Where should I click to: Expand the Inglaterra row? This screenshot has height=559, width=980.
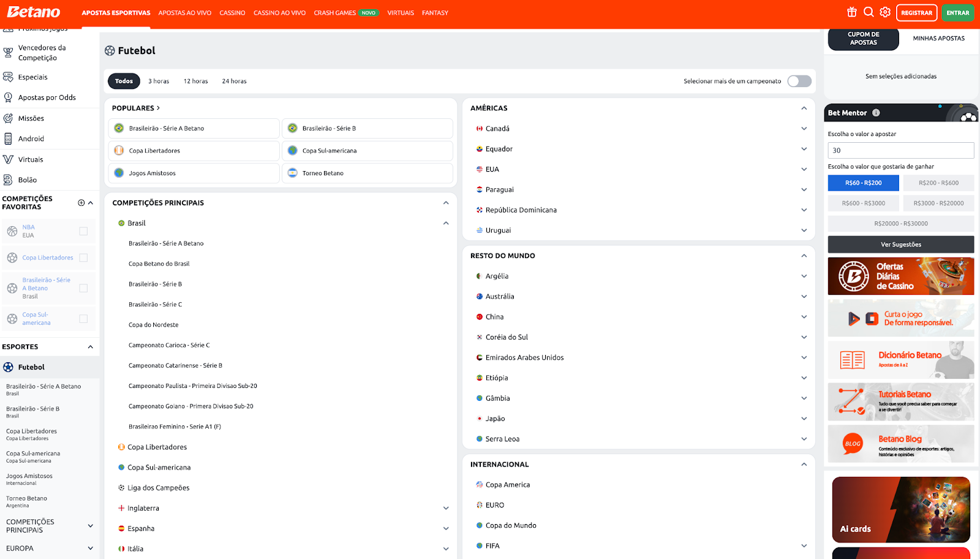[x=446, y=508]
